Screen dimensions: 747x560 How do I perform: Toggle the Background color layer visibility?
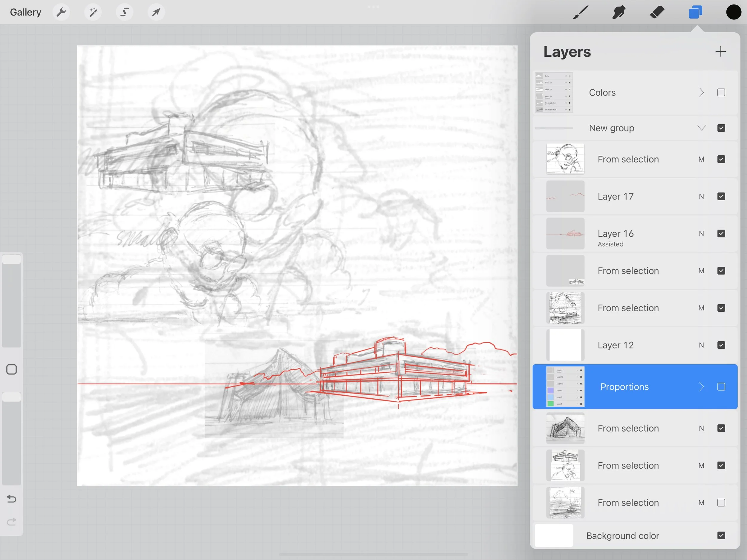pos(721,535)
